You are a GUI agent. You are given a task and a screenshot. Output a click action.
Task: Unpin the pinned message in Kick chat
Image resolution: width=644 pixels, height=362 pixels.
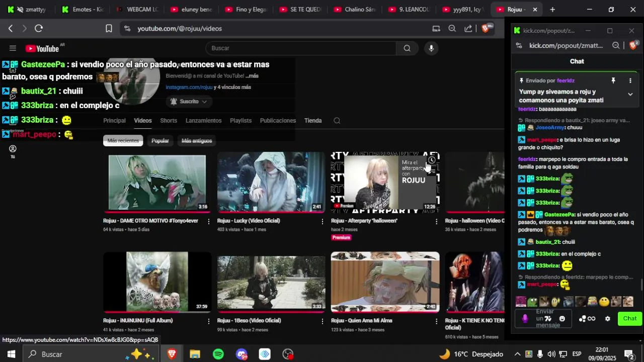[x=613, y=80]
